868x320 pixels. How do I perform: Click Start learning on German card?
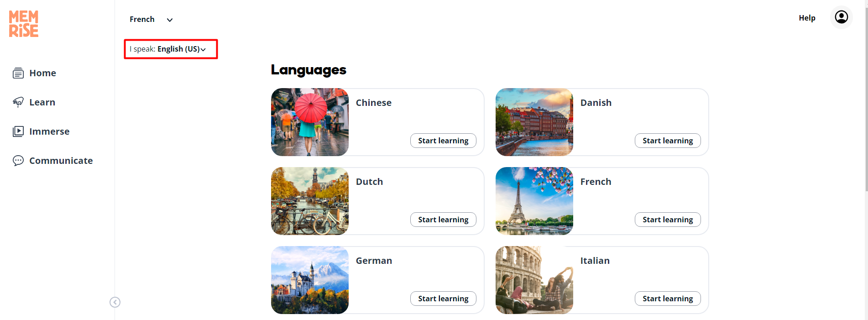(x=443, y=299)
